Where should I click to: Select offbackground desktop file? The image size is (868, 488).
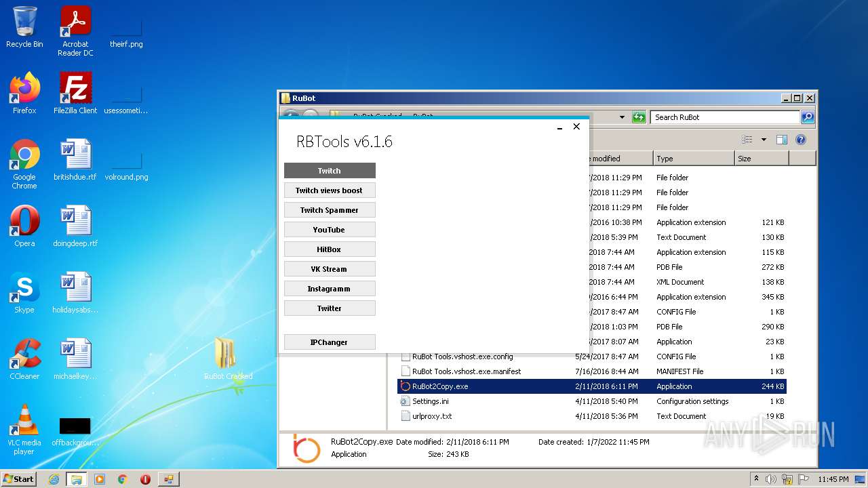click(x=75, y=432)
